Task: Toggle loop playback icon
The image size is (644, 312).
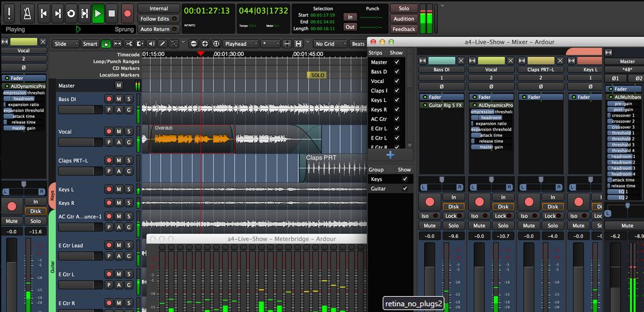Action: coord(71,13)
